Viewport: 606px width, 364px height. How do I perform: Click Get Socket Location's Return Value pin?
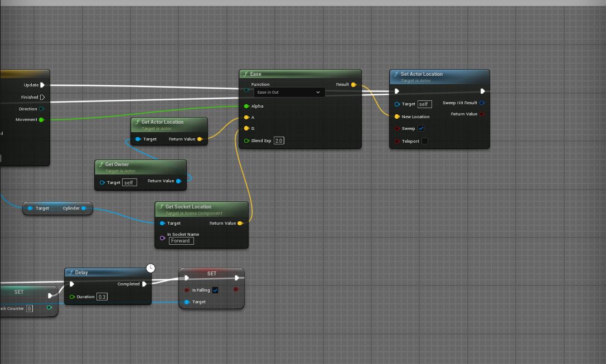pyautogui.click(x=240, y=224)
